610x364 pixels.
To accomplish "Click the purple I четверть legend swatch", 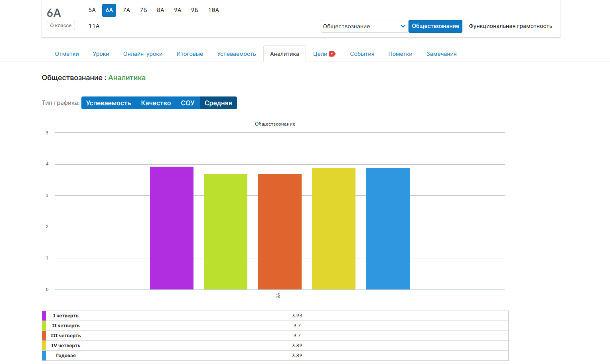I will [44, 316].
